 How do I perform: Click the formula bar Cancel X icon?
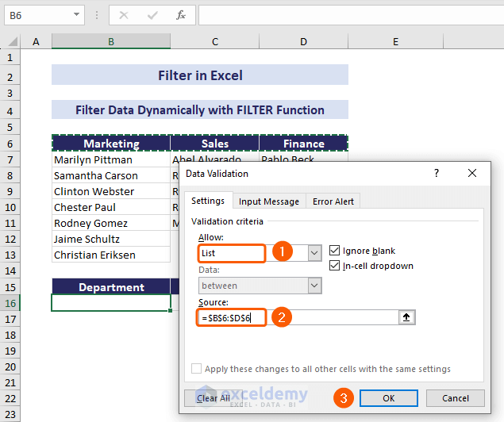[x=124, y=15]
